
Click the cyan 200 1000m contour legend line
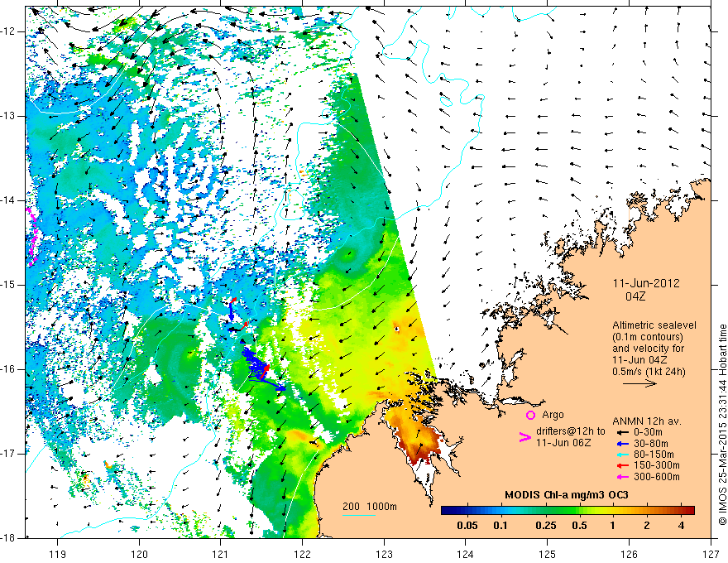(x=359, y=516)
